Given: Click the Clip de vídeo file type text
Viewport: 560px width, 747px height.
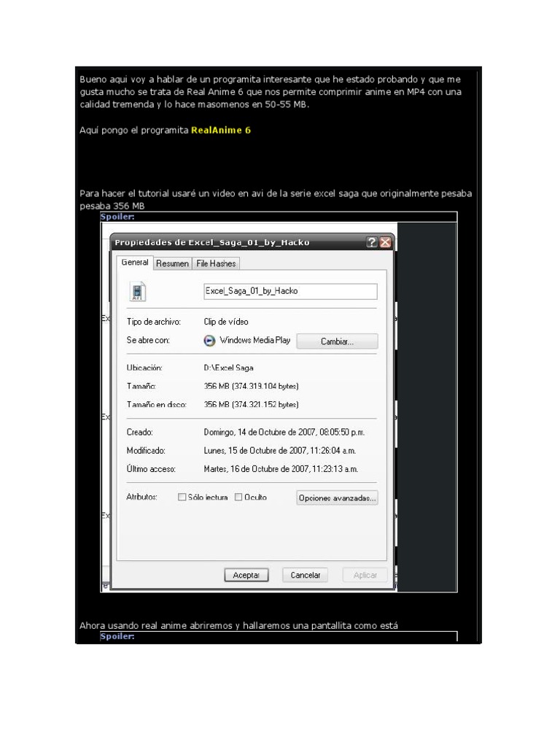Looking at the screenshot, I should click(226, 322).
